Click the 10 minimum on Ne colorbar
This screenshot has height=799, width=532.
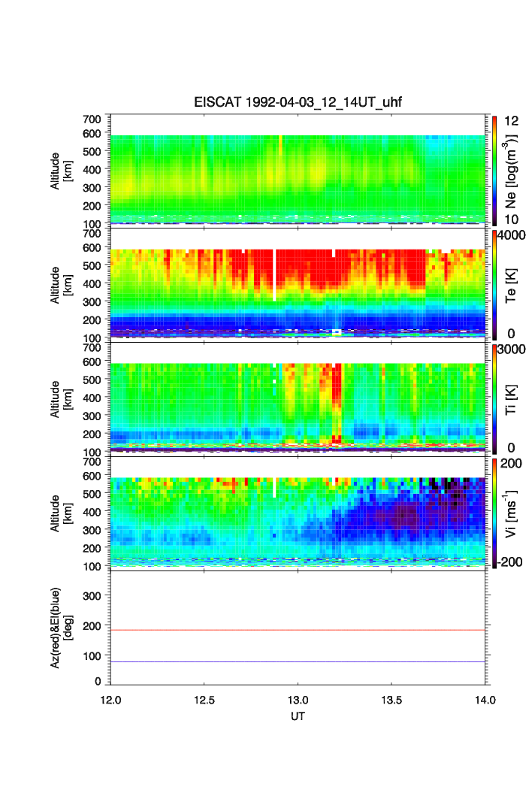[x=511, y=219]
